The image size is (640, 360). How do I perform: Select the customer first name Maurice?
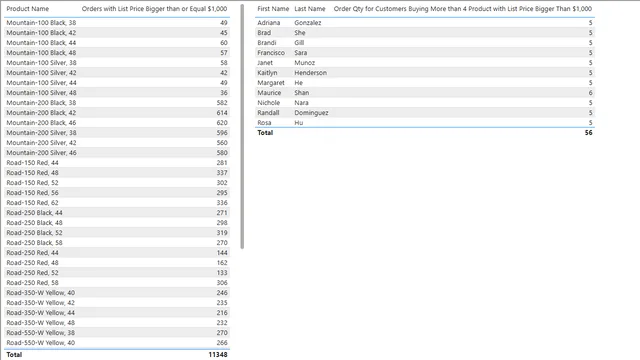[269, 93]
